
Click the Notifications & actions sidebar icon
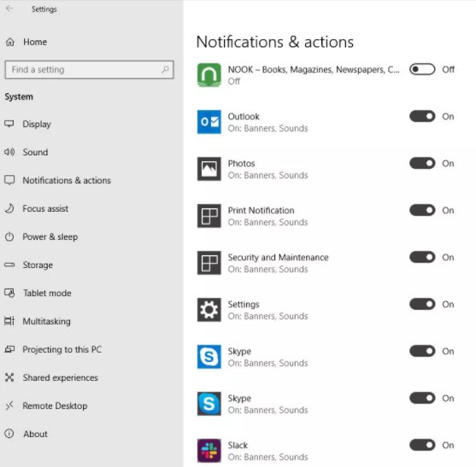point(9,180)
